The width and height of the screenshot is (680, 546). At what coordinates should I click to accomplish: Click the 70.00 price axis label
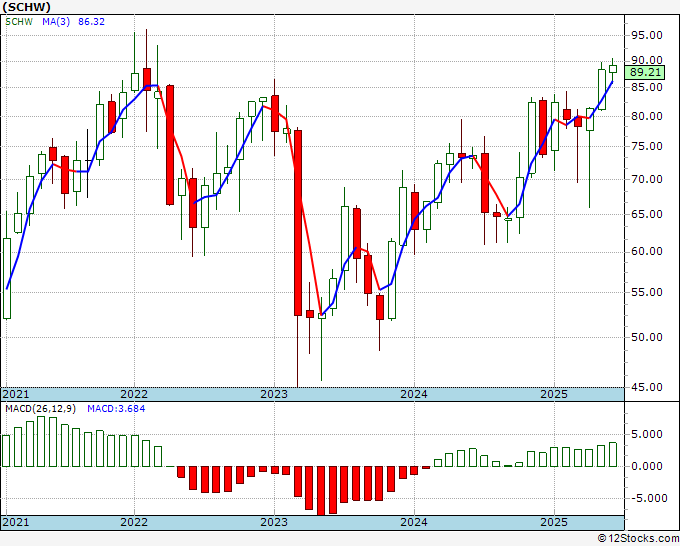[646, 180]
